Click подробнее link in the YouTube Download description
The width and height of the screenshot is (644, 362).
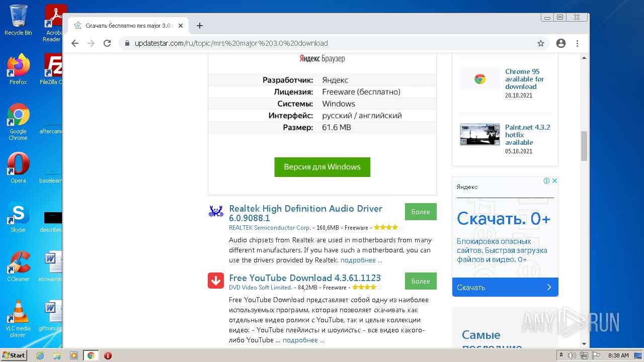(x=303, y=340)
